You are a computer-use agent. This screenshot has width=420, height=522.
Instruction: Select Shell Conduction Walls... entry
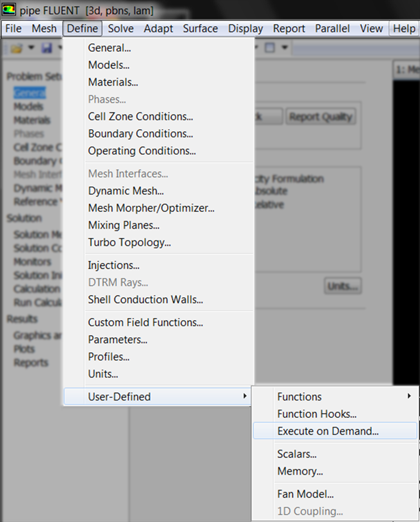pos(158,300)
